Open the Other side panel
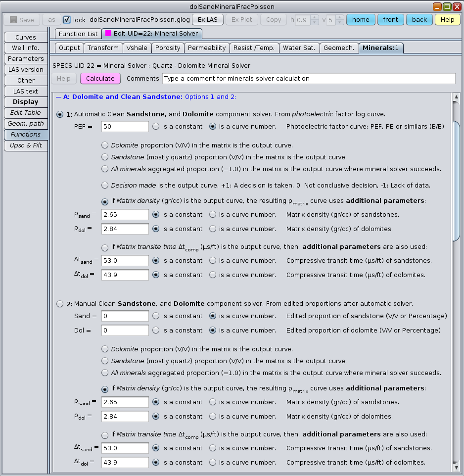 [x=26, y=81]
